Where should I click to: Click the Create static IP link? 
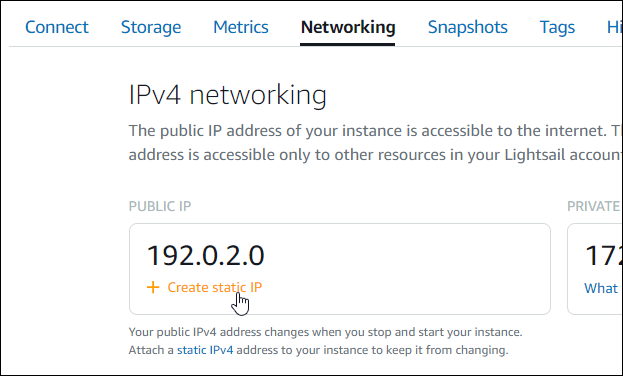click(215, 287)
